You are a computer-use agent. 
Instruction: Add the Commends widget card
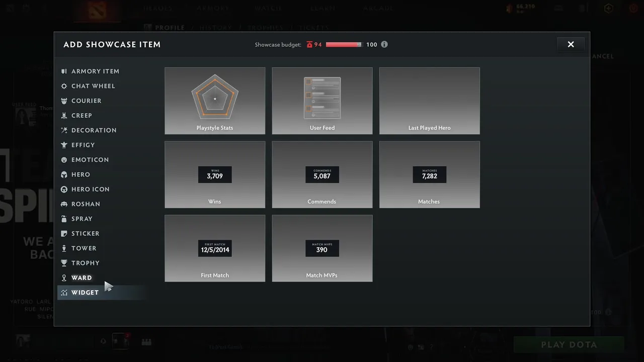click(x=322, y=174)
